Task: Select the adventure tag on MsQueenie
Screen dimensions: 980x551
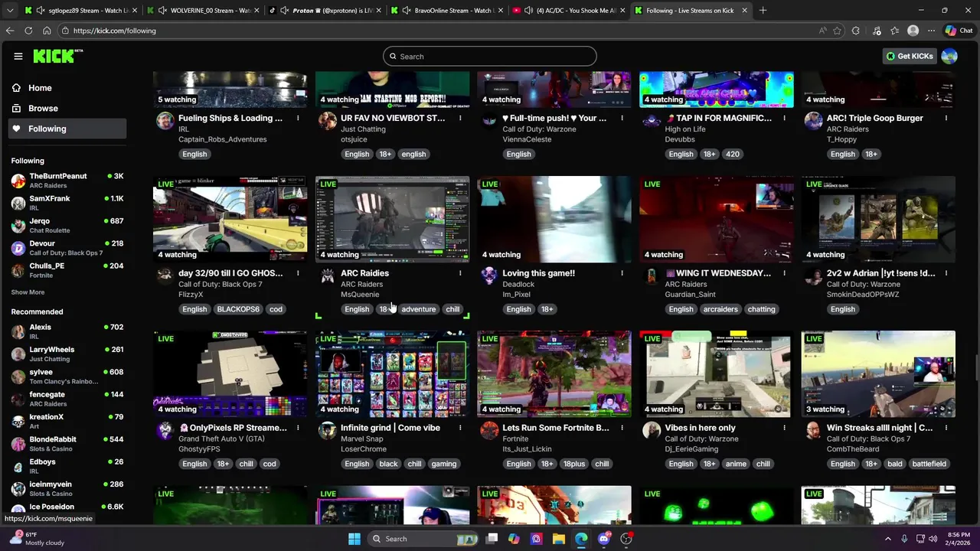Action: click(419, 309)
